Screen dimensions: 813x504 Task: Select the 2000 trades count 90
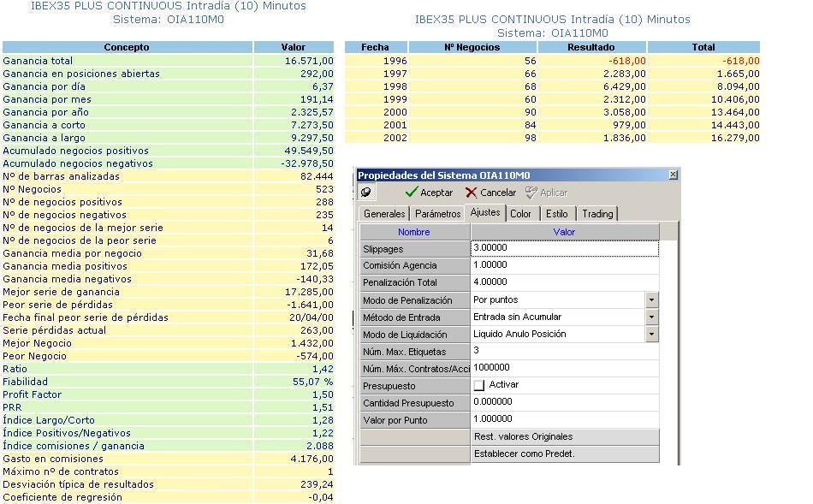click(530, 112)
